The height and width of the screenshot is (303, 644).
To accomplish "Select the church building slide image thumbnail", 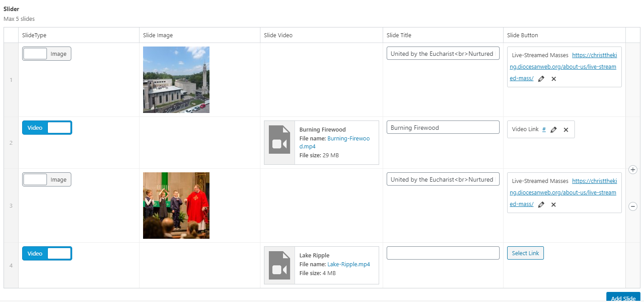I will (176, 80).
